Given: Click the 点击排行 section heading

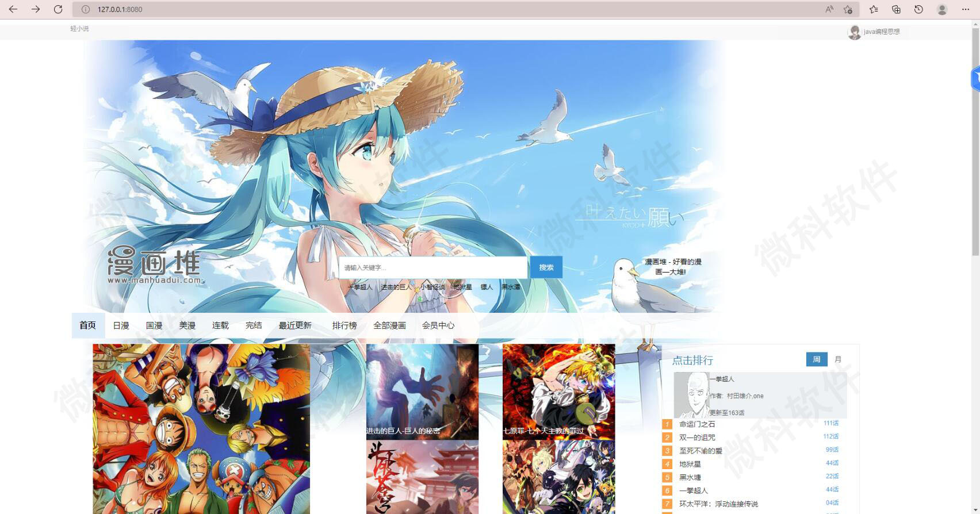Looking at the screenshot, I should pyautogui.click(x=692, y=360).
